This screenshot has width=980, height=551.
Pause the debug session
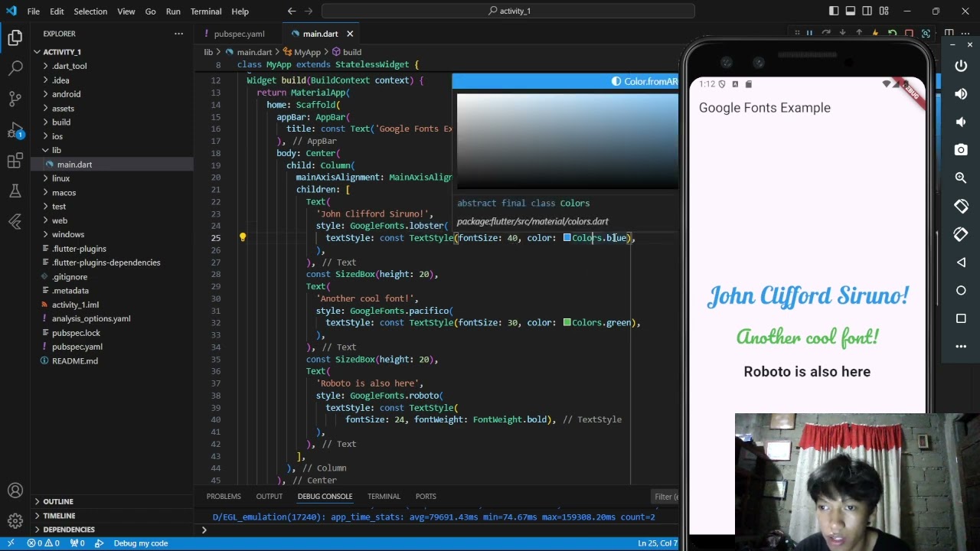(x=809, y=34)
